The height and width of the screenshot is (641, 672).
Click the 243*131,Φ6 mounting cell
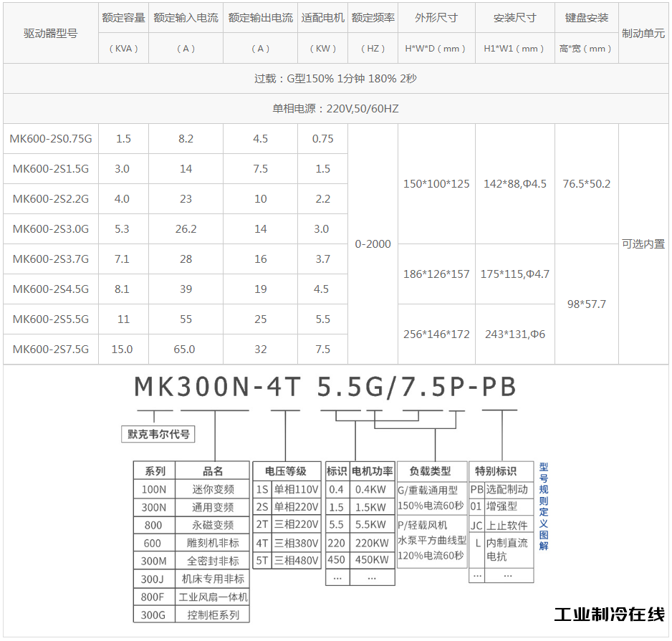point(514,334)
